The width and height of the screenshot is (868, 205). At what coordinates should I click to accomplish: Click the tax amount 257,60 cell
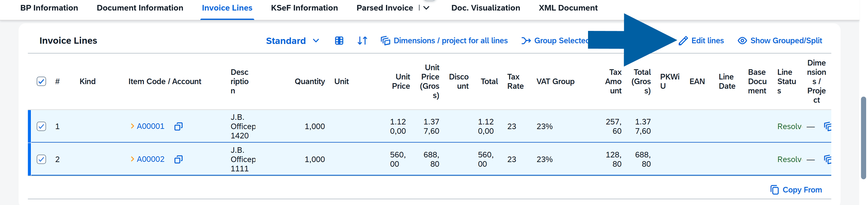614,126
